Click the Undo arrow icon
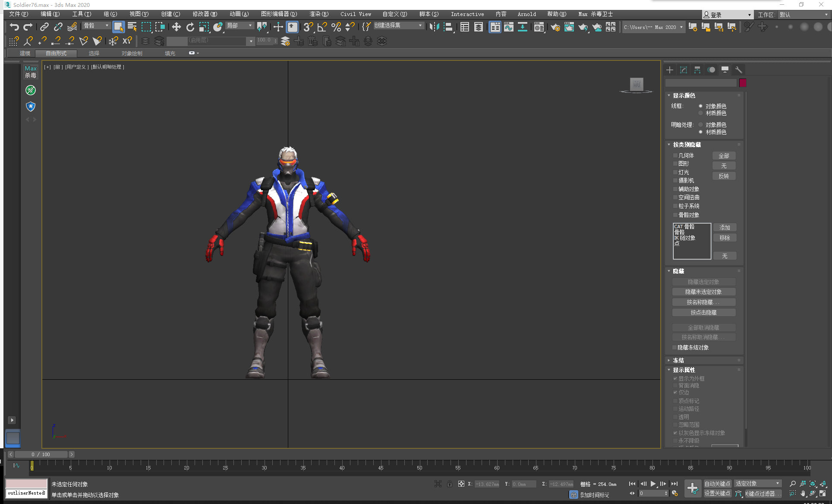This screenshot has width=832, height=504. [14, 27]
